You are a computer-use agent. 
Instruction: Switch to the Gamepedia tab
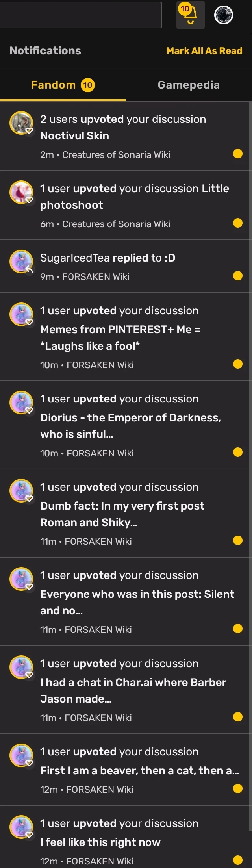pos(189,84)
